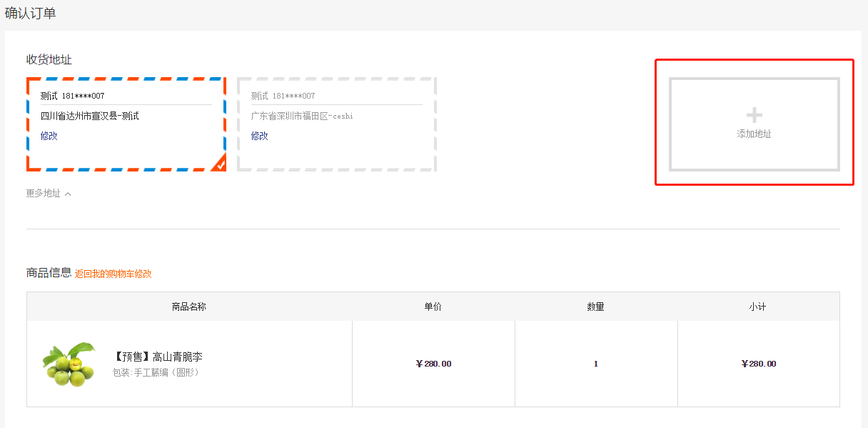The image size is (868, 428).
Task: Click the 单价 column header
Action: click(x=433, y=307)
